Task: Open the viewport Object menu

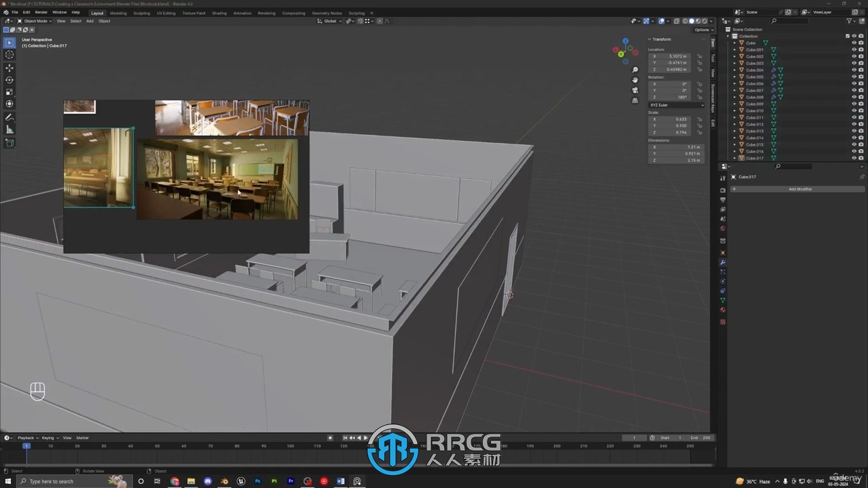Action: click(x=104, y=21)
